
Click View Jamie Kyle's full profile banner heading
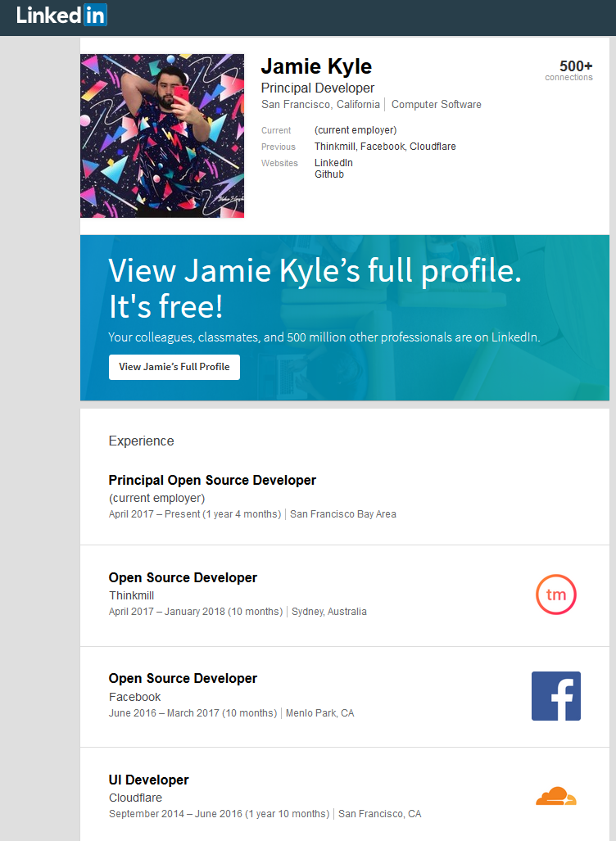[x=315, y=287]
